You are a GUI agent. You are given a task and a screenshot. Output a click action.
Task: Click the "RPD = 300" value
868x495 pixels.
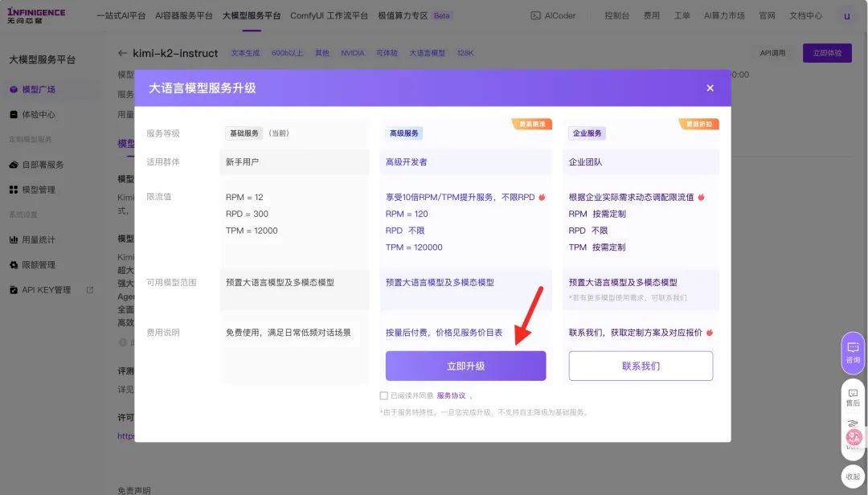[247, 214]
